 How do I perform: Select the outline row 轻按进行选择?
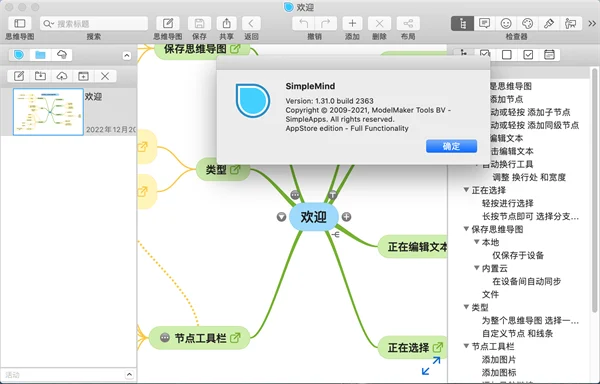click(x=507, y=203)
